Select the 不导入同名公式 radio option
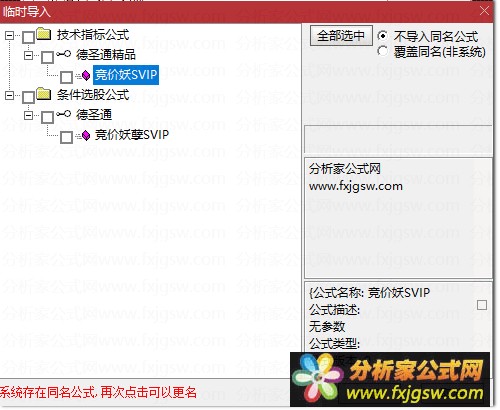 [x=382, y=35]
